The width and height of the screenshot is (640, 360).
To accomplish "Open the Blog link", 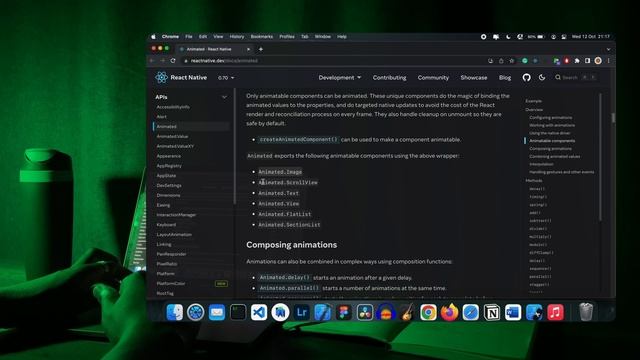I will pyautogui.click(x=505, y=78).
